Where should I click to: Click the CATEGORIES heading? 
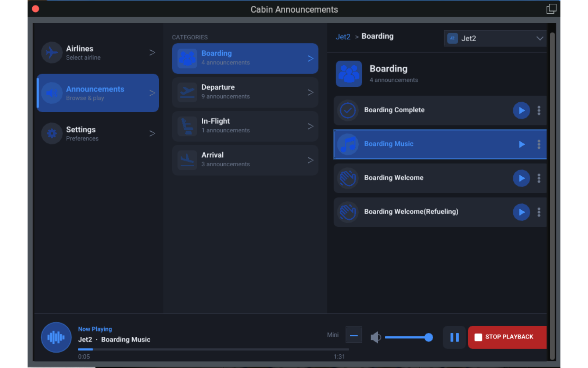coord(190,37)
